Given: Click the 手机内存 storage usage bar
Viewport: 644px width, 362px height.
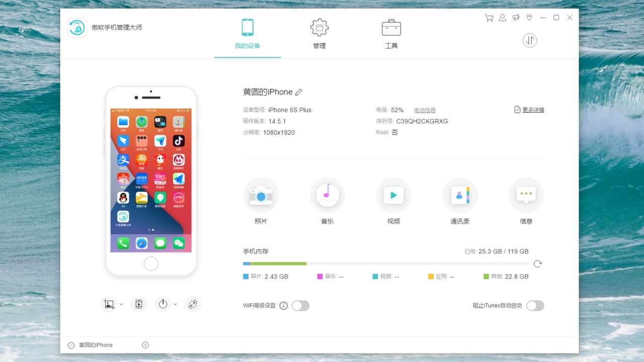Looking at the screenshot, I should point(385,263).
